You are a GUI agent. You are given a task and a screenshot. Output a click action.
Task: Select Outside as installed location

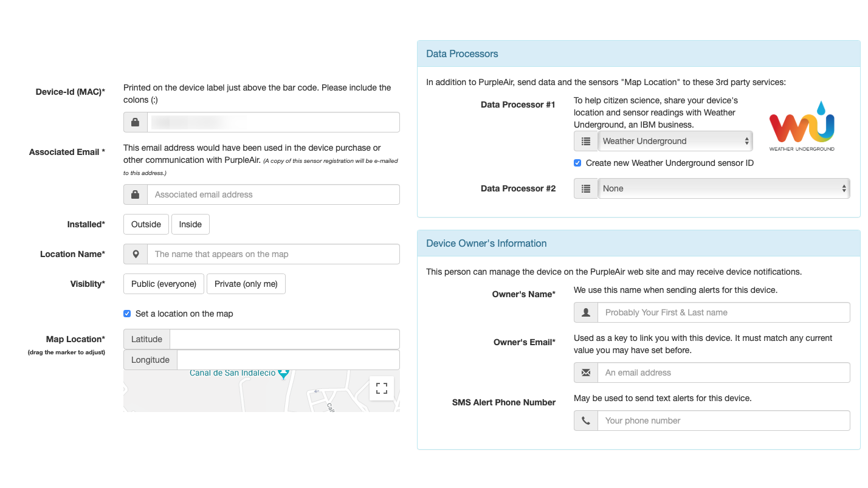point(146,224)
